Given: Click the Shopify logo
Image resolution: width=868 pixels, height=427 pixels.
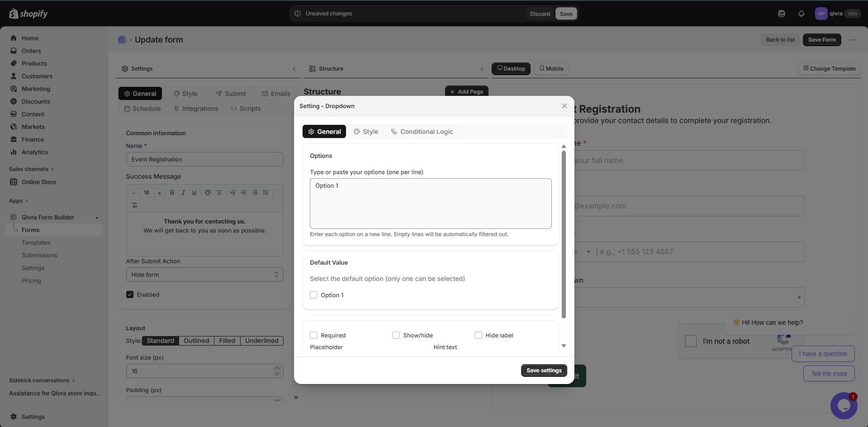Looking at the screenshot, I should (28, 14).
